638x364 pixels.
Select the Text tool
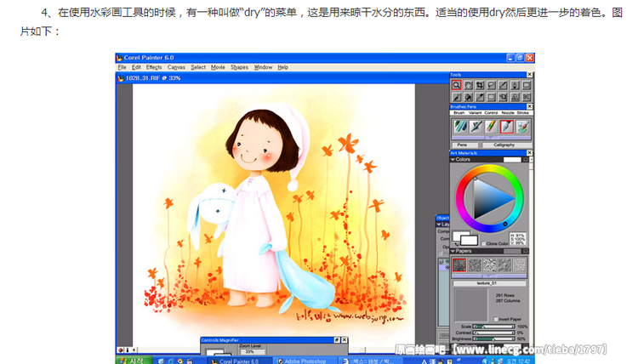point(516,97)
